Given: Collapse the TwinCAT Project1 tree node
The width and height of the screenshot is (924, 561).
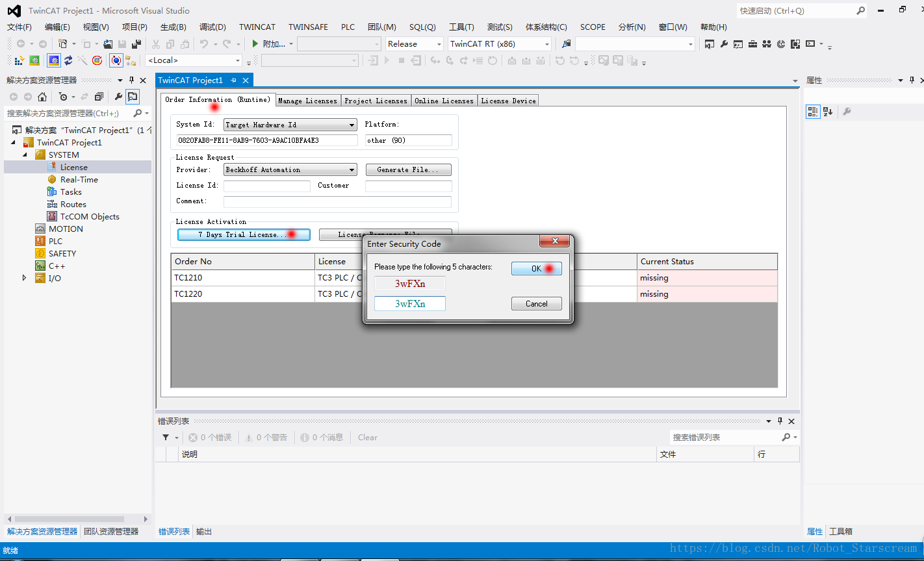Looking at the screenshot, I should (14, 143).
